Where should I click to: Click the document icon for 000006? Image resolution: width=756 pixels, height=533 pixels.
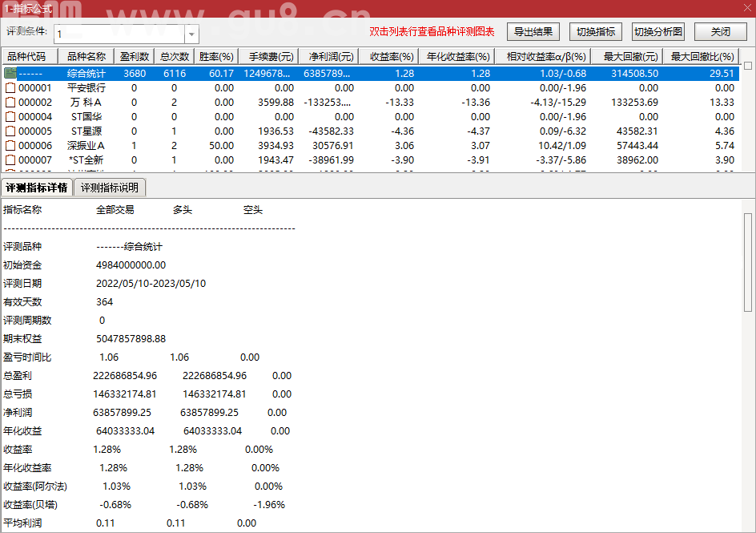tap(10, 146)
